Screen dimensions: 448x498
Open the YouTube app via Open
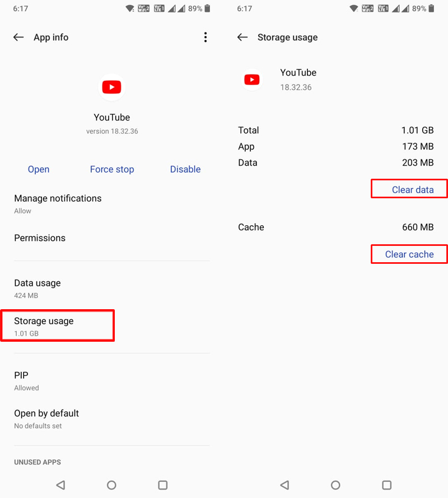38,169
